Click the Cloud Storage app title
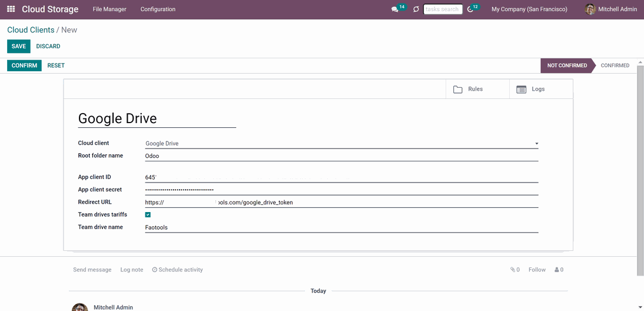644x311 pixels. point(50,9)
